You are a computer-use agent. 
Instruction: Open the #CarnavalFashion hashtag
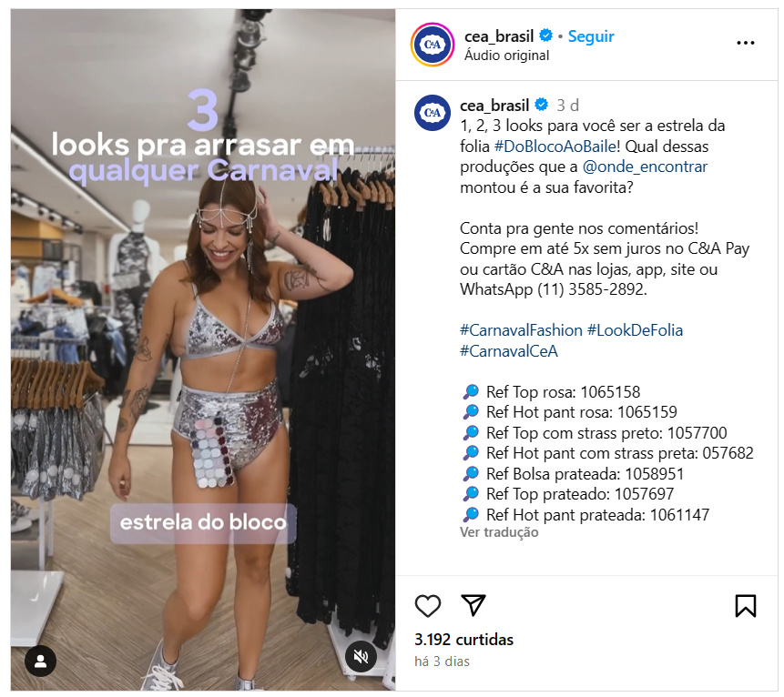(521, 330)
